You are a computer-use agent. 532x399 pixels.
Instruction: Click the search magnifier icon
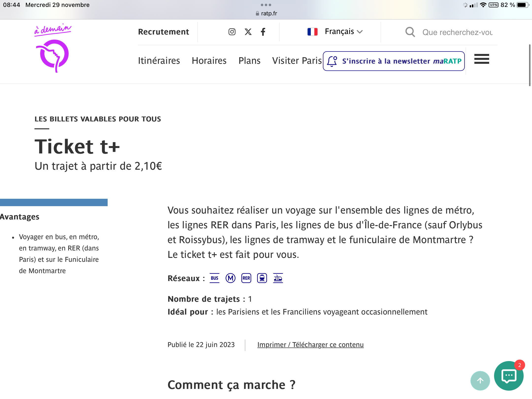[410, 32]
